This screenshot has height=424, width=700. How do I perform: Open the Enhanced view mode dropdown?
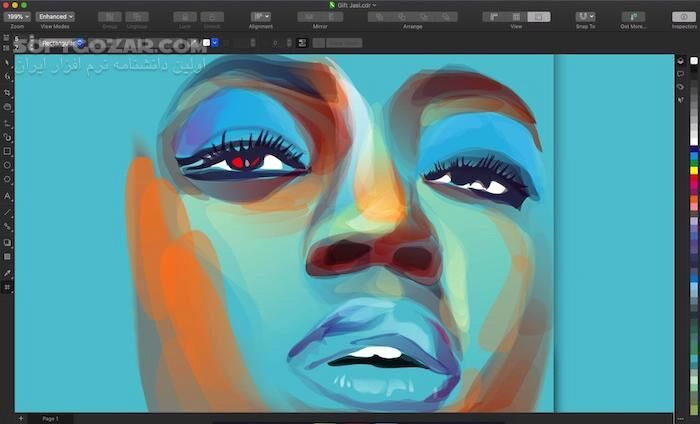[55, 17]
